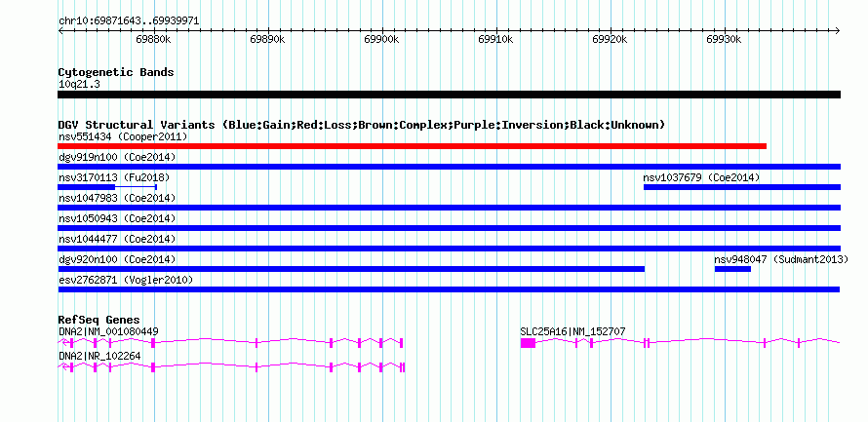Click the 69890k ruler tick label
Image resolution: width=868 pixels, height=422 pixels.
(x=268, y=40)
